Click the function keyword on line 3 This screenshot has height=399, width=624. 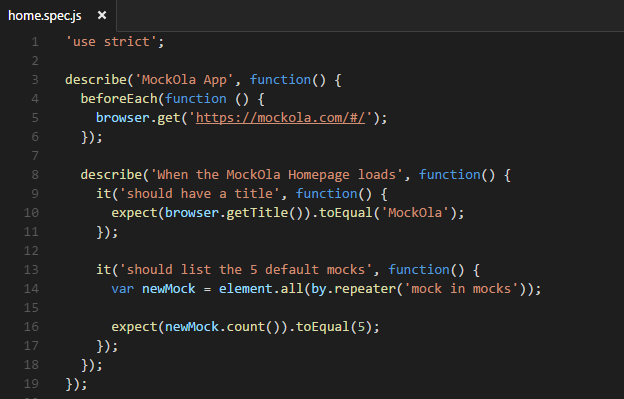tap(280, 80)
